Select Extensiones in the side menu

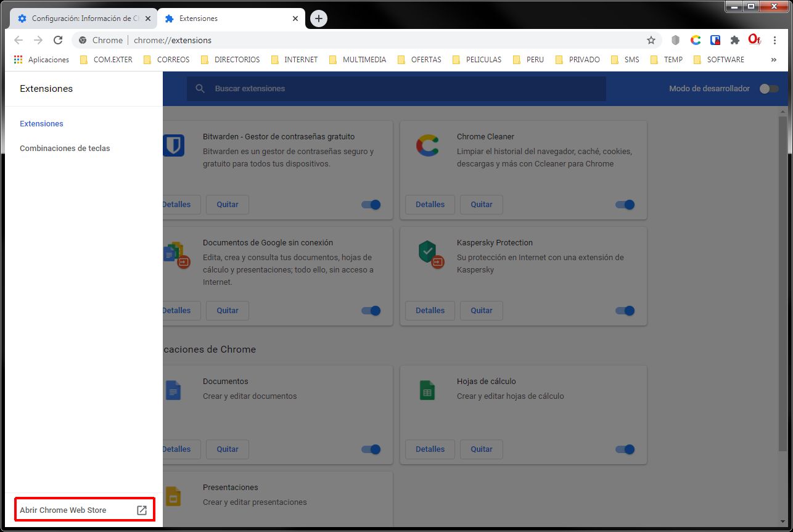click(41, 124)
